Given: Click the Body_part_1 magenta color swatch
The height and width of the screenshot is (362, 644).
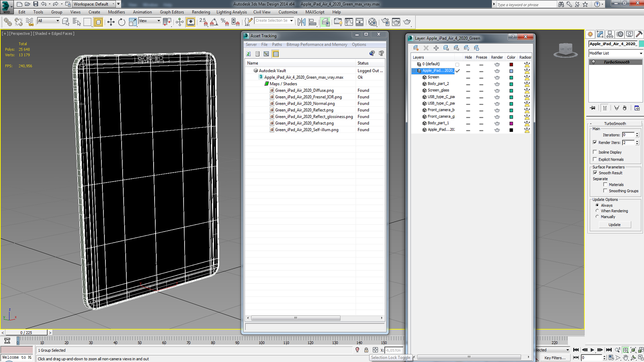Looking at the screenshot, I should (511, 123).
